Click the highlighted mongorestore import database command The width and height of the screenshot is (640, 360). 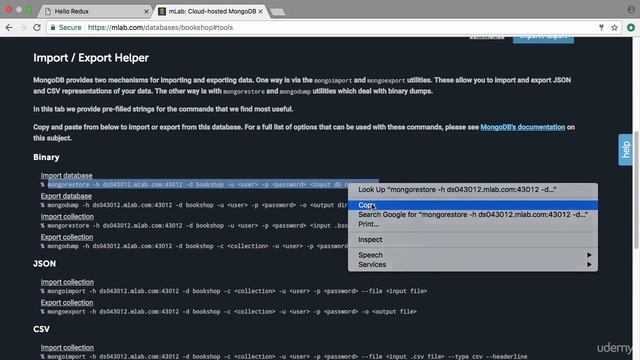198,184
